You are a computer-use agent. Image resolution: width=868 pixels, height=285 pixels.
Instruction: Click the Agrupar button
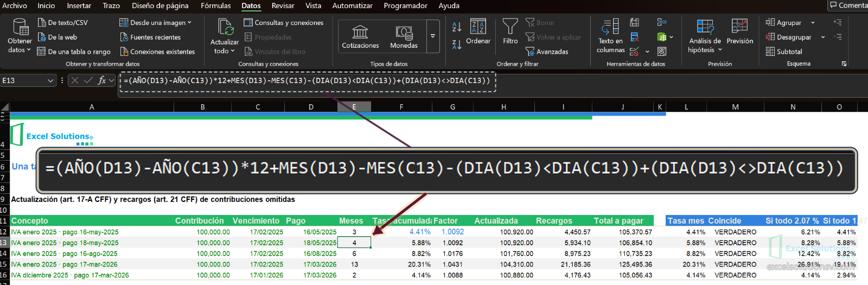coord(783,23)
